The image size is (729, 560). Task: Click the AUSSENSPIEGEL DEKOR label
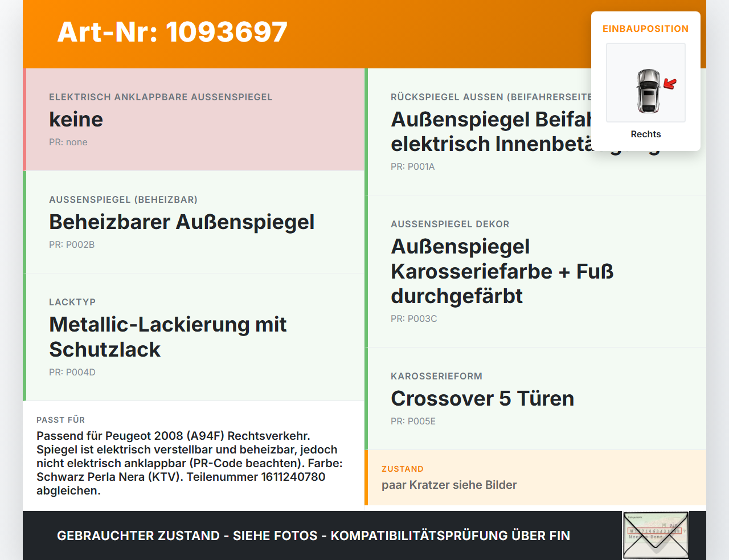tap(450, 224)
